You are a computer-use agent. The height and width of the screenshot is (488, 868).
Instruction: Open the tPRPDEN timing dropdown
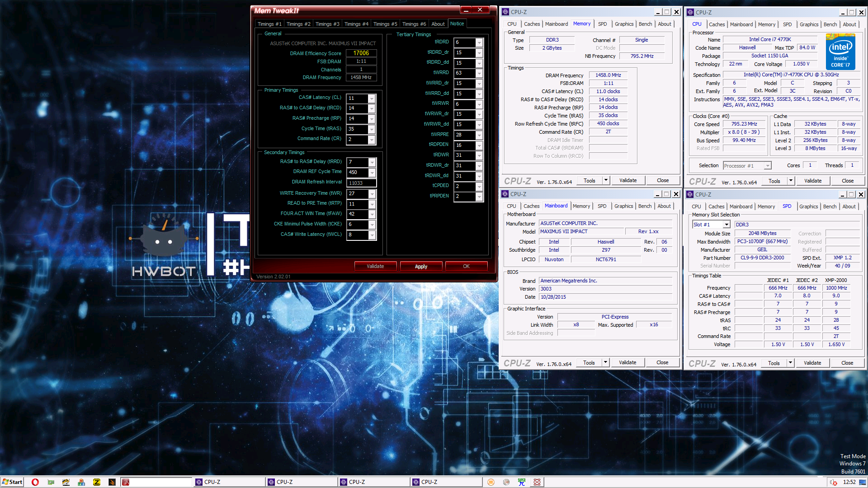click(479, 197)
